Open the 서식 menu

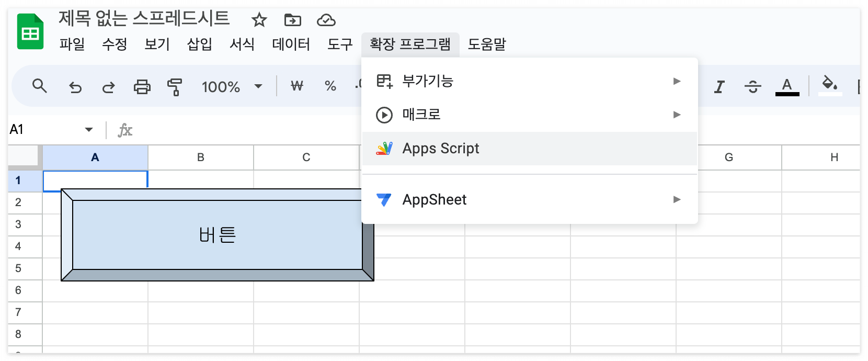point(242,44)
